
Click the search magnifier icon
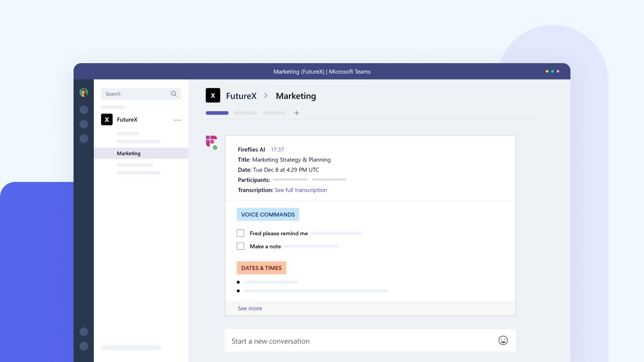pos(174,94)
